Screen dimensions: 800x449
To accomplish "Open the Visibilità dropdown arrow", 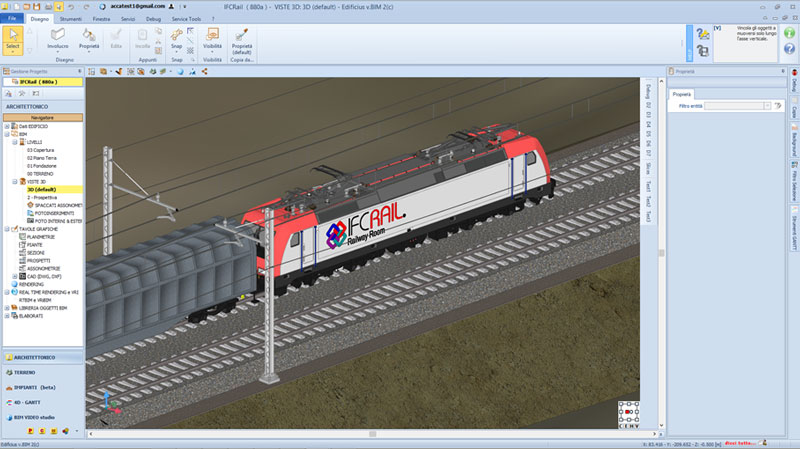I will pyautogui.click(x=212, y=52).
